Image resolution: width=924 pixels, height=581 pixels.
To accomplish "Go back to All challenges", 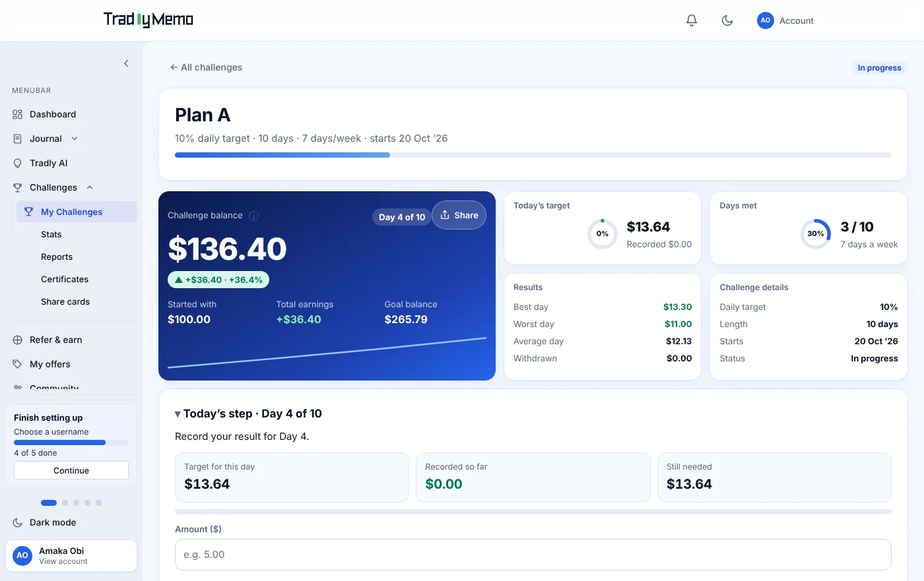I will pyautogui.click(x=206, y=67).
